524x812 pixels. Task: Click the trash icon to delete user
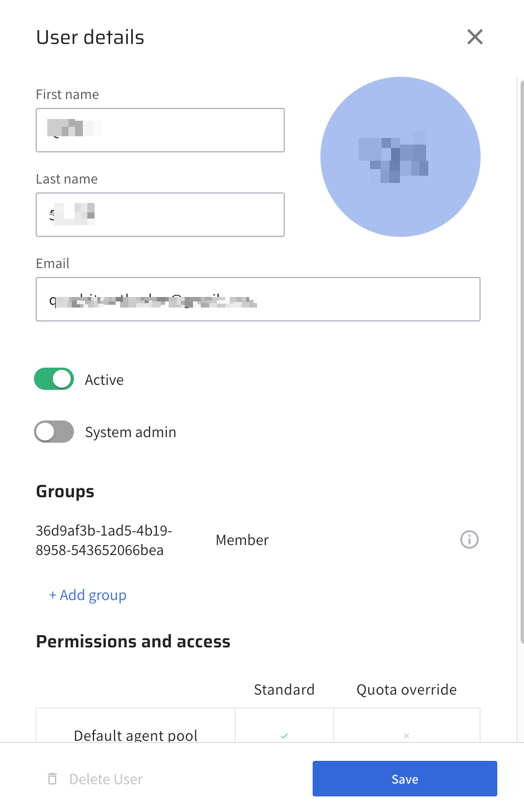52,779
